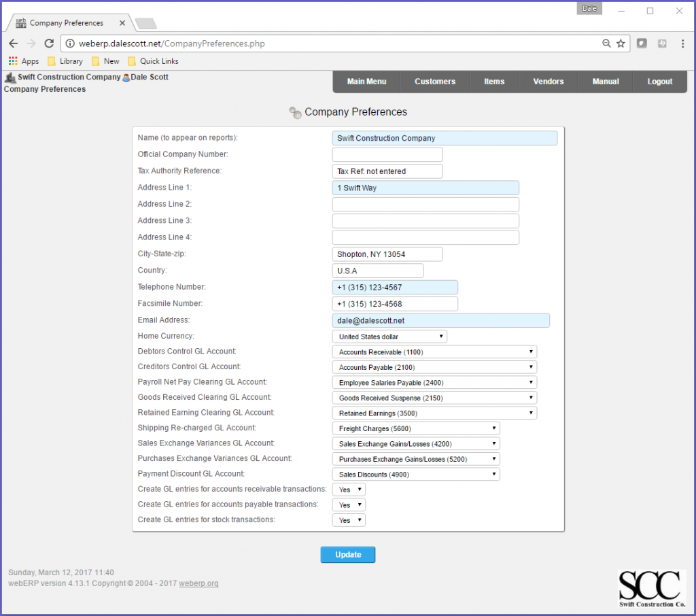Open the Apps grid icon in bookmarks bar
This screenshot has height=616, width=696.
[x=13, y=61]
